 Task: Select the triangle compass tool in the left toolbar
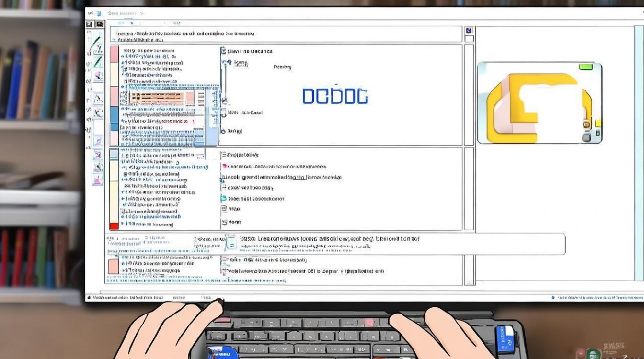click(98, 100)
